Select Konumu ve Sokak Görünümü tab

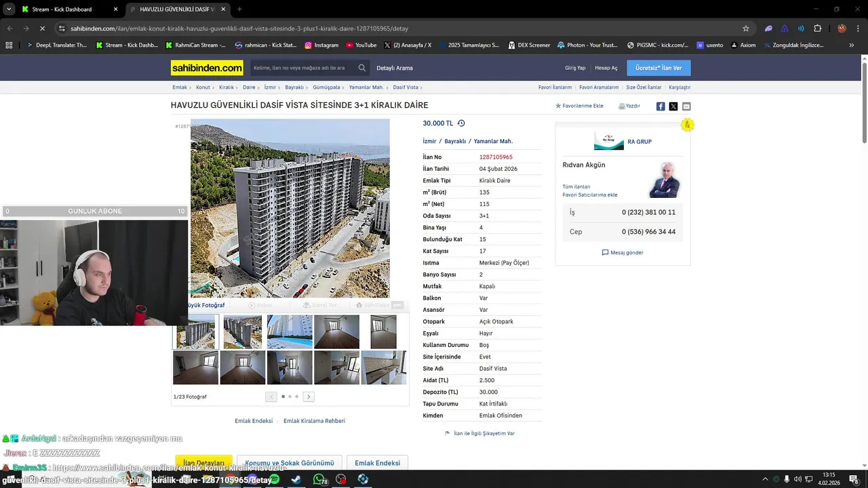click(x=290, y=463)
